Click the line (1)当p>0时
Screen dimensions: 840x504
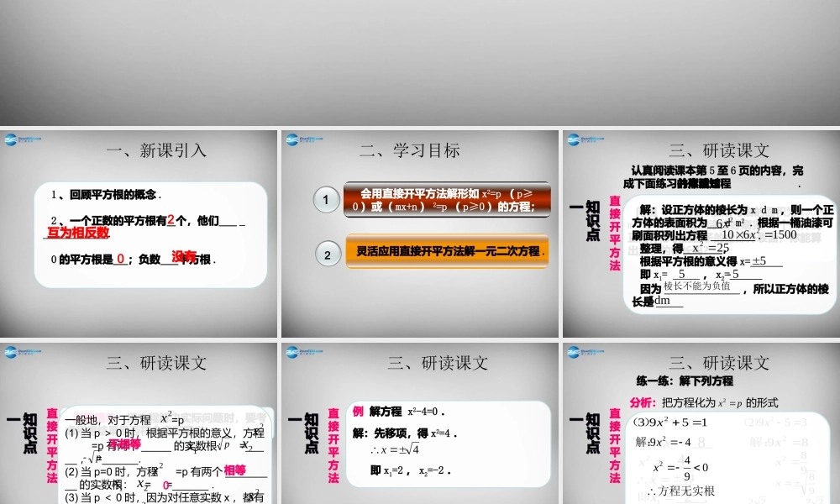[x=164, y=433]
